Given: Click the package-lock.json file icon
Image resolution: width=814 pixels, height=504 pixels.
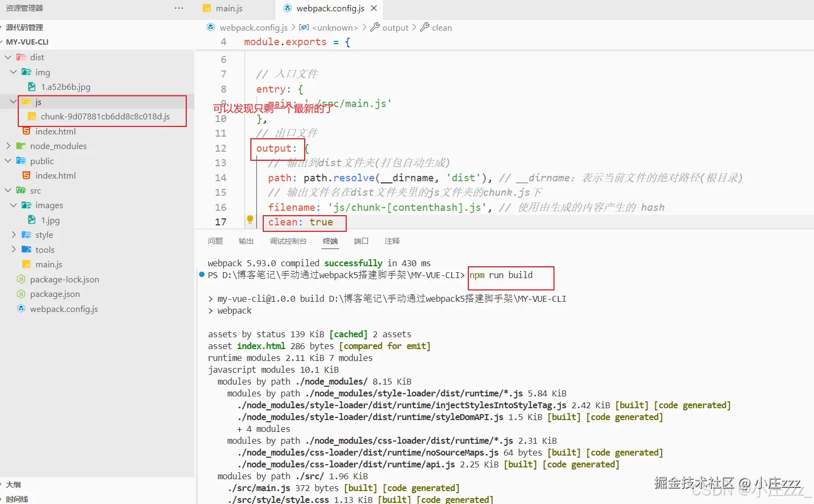Looking at the screenshot, I should pyautogui.click(x=21, y=279).
